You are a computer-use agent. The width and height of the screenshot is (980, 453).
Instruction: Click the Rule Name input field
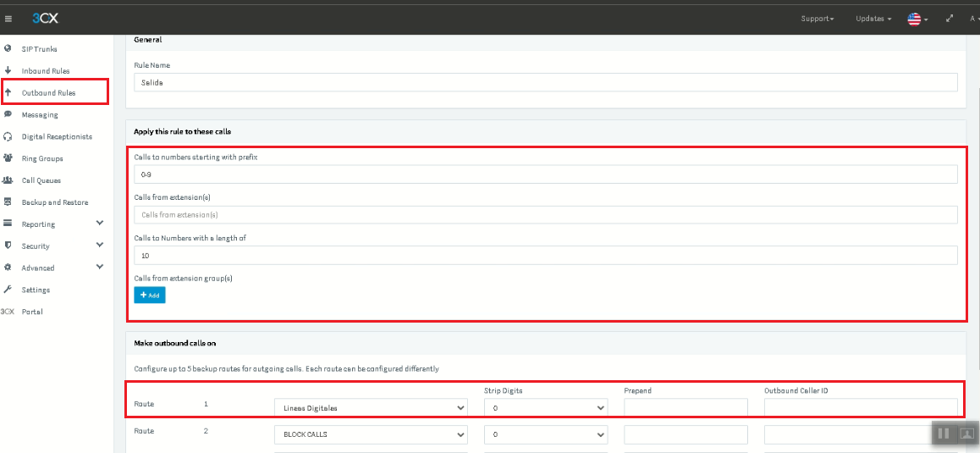[x=546, y=83]
